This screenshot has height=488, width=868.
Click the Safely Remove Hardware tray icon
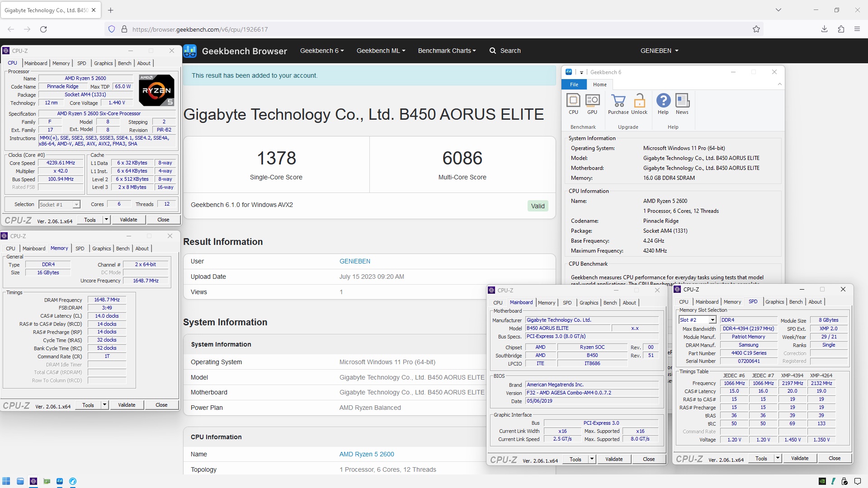pyautogui.click(x=844, y=481)
